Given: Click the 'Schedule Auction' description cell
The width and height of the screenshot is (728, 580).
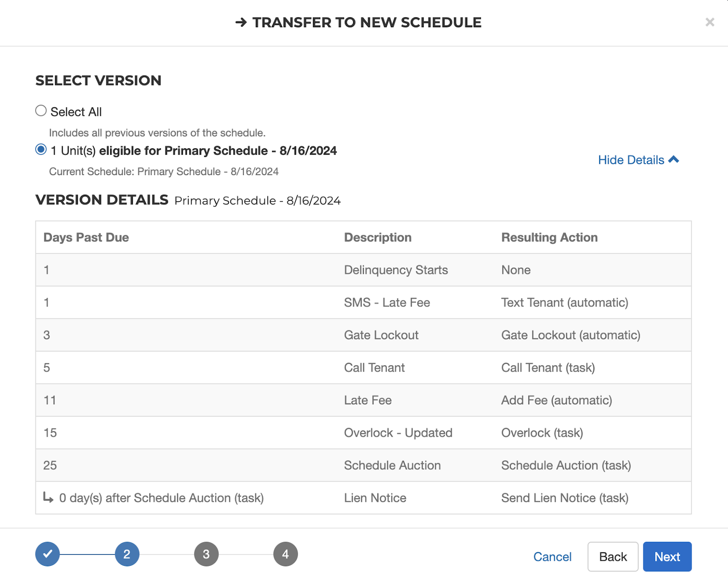Looking at the screenshot, I should [392, 465].
